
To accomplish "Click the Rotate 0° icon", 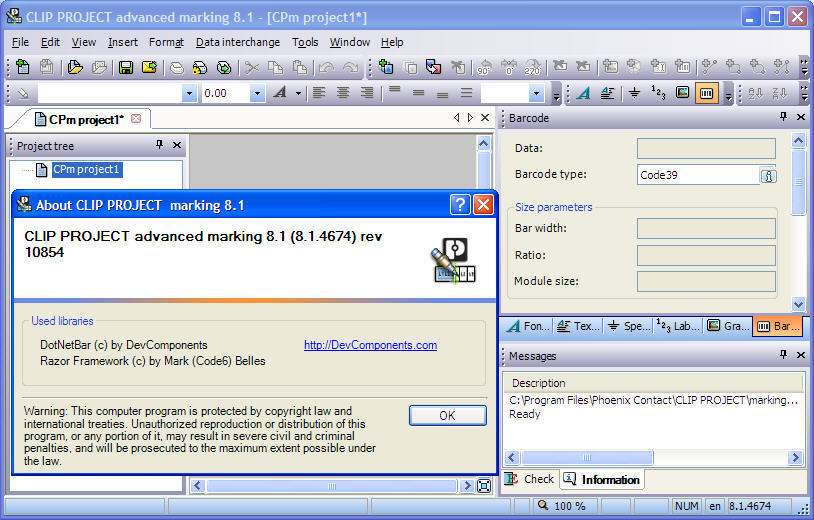I will tap(508, 67).
